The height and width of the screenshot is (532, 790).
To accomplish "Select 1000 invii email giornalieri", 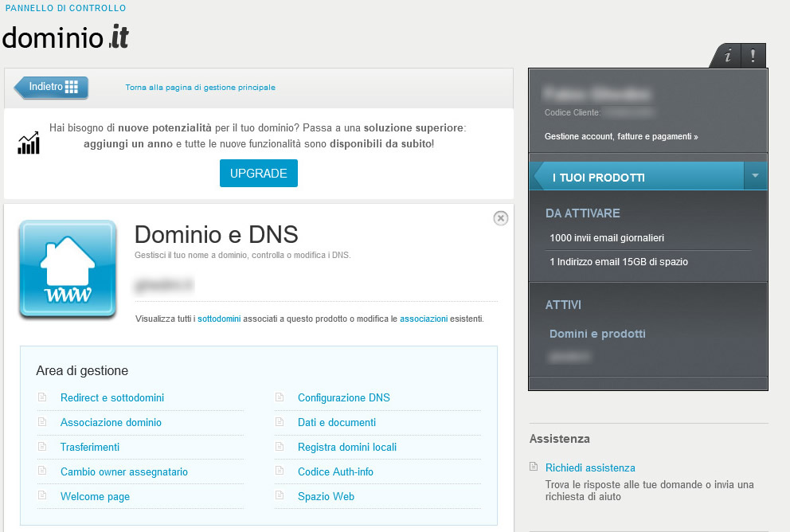I will [x=607, y=238].
